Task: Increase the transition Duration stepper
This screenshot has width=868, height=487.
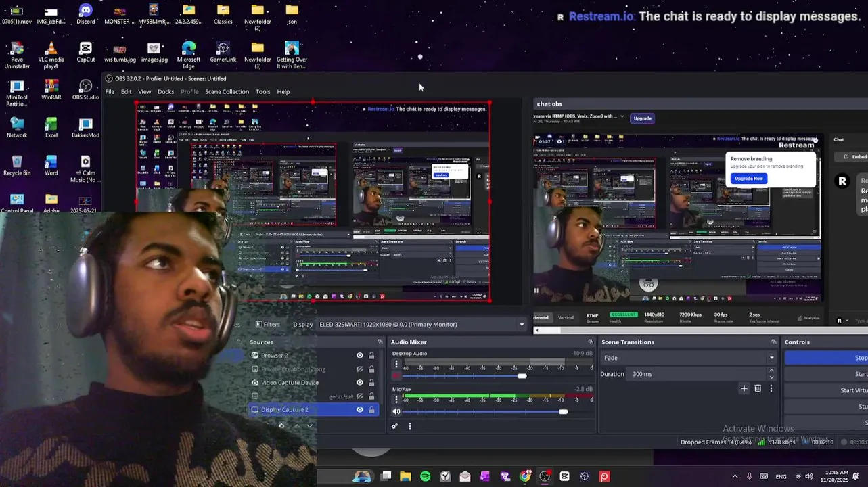Action: click(771, 371)
